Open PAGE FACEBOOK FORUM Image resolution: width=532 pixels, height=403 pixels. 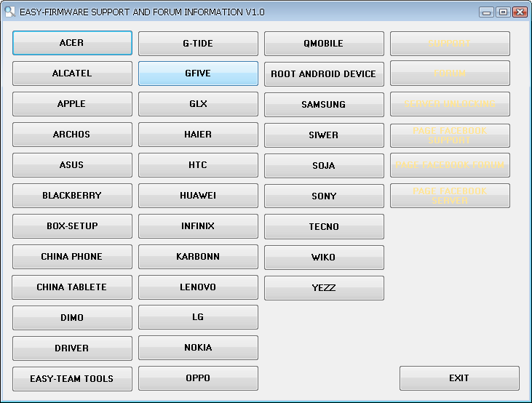450,165
